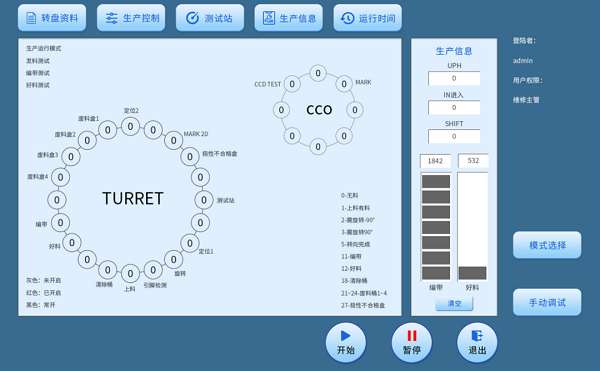
Task: Clear counters with the 清空 button
Action: point(454,303)
